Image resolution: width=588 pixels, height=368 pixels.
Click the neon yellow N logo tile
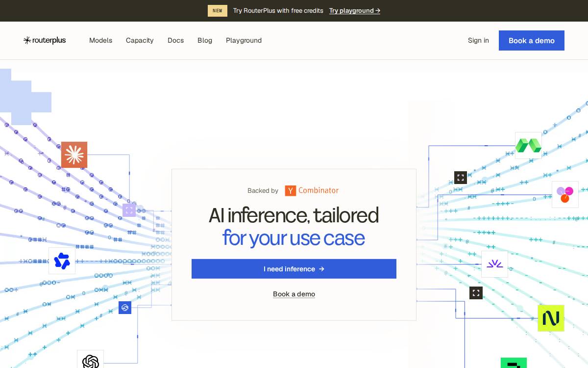pos(551,318)
